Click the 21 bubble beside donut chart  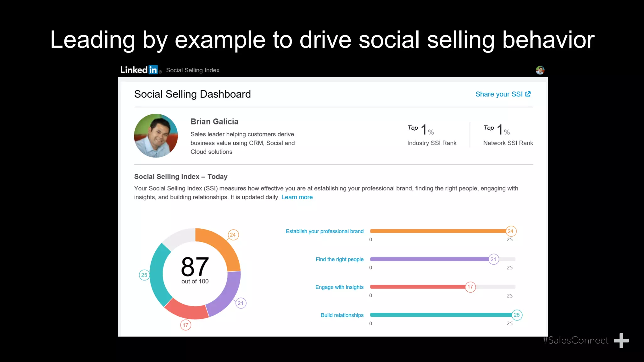pos(241,303)
